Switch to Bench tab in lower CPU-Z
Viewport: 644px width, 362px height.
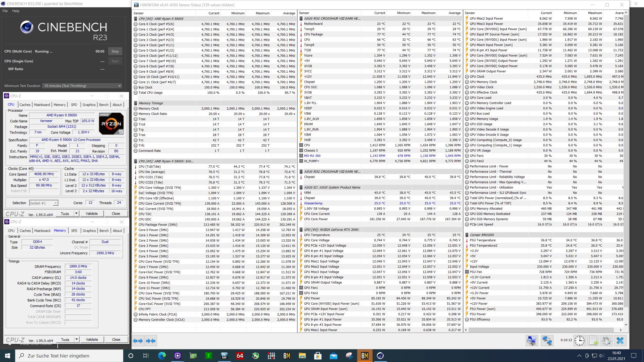[104, 231]
